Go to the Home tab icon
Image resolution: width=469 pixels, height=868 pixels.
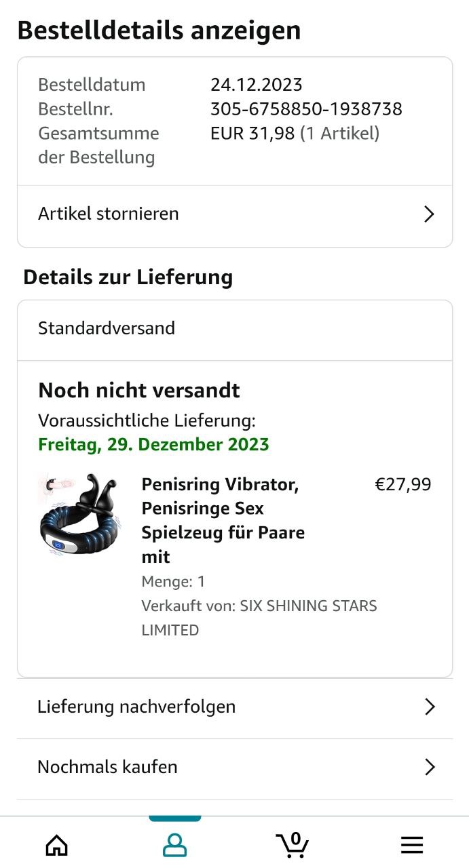coord(57,845)
